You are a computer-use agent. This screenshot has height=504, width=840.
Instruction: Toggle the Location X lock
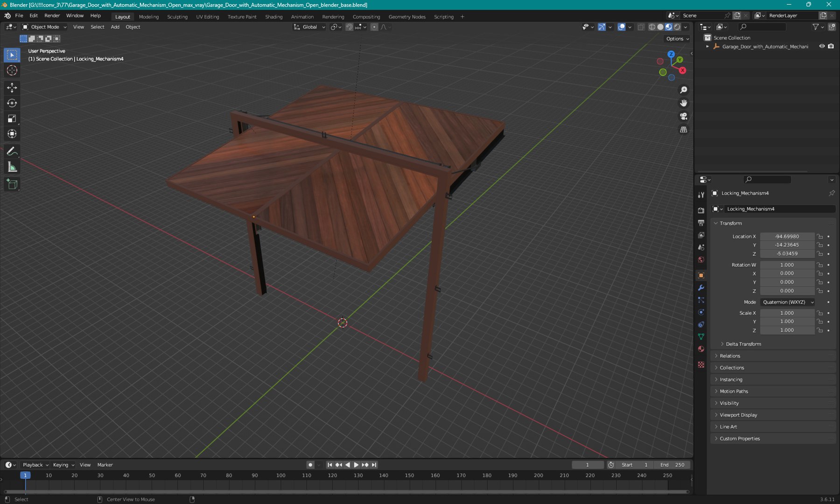pos(820,237)
